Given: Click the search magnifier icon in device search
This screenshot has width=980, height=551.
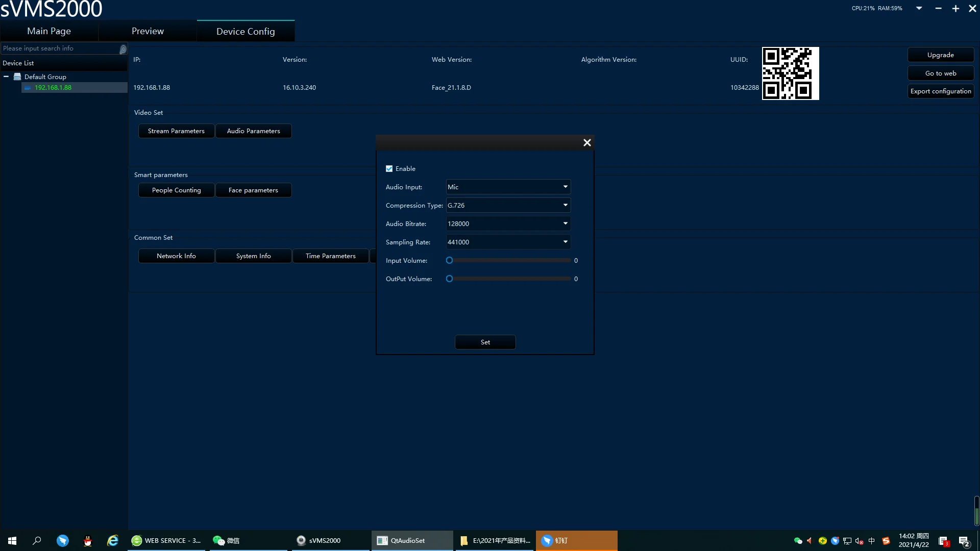Looking at the screenshot, I should [122, 49].
